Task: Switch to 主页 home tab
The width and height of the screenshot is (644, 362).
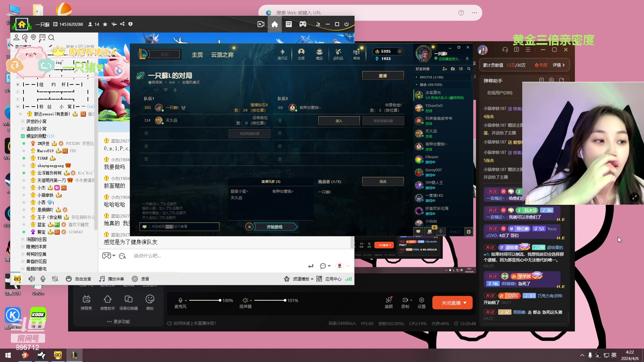Action: coord(197,55)
